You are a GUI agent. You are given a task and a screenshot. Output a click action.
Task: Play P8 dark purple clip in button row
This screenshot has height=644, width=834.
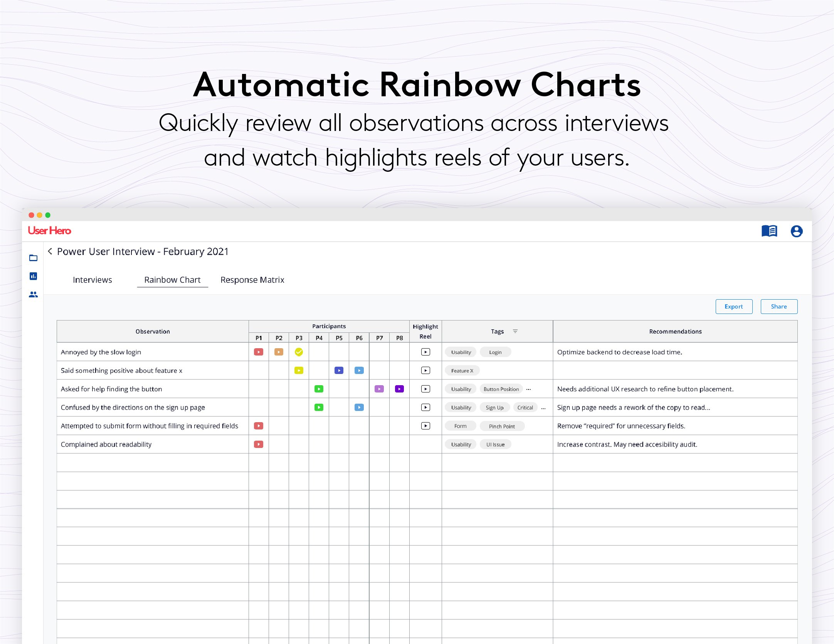(399, 389)
